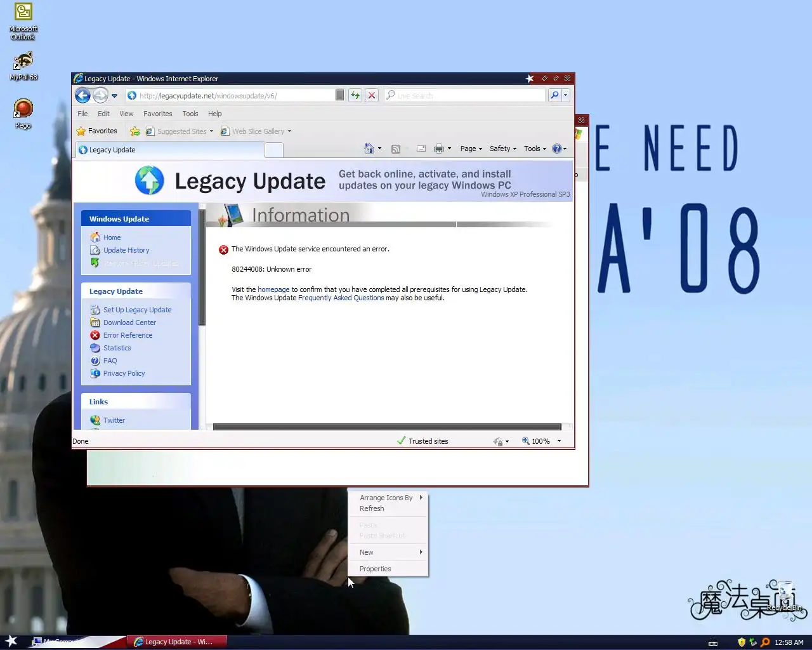The width and height of the screenshot is (812, 650).
Task: Open the Recycle Bin desktop icon
Action: 785,596
